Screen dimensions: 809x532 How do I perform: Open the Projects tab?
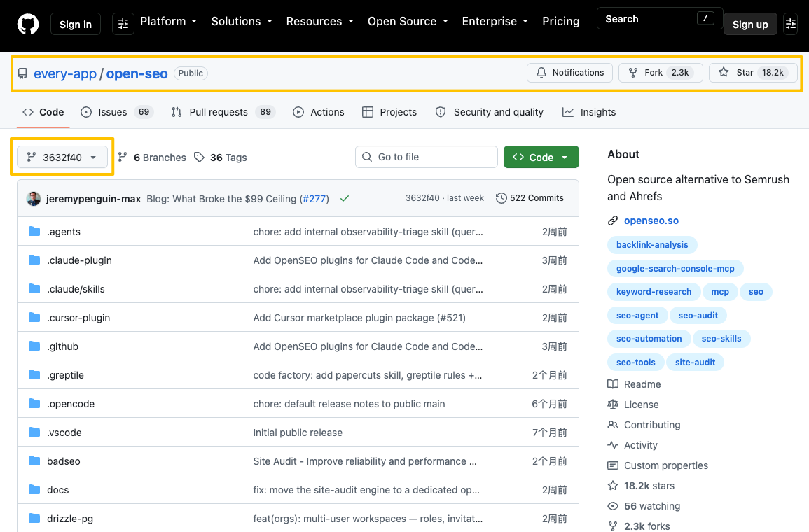click(389, 113)
